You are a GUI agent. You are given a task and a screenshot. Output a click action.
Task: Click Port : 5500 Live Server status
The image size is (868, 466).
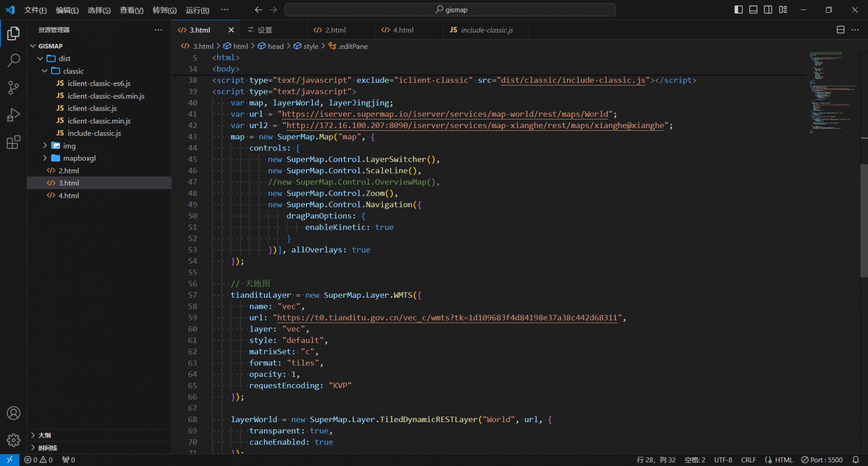pyautogui.click(x=822, y=460)
